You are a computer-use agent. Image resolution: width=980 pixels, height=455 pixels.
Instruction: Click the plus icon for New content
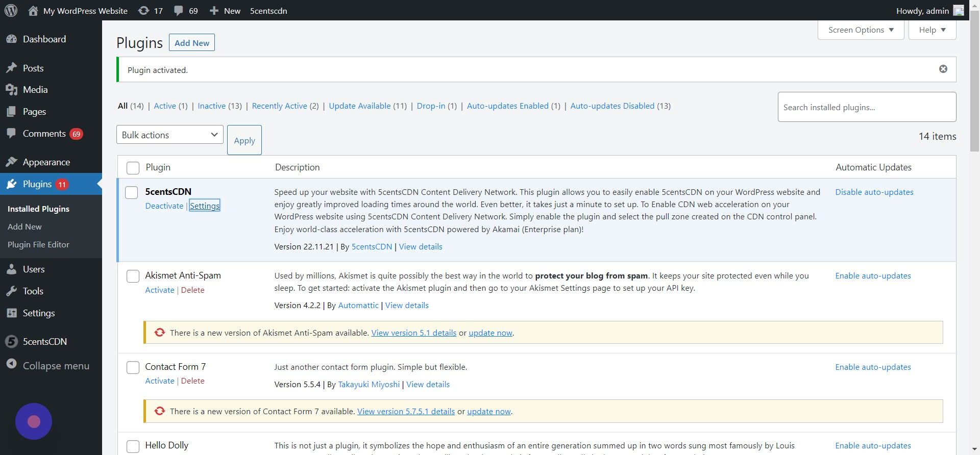coord(214,11)
